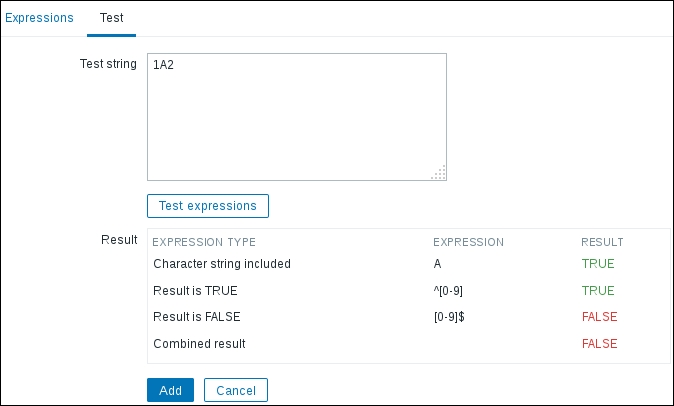Click the 1A2 text in the test string
Screen dimensions: 674x406
tap(163, 65)
